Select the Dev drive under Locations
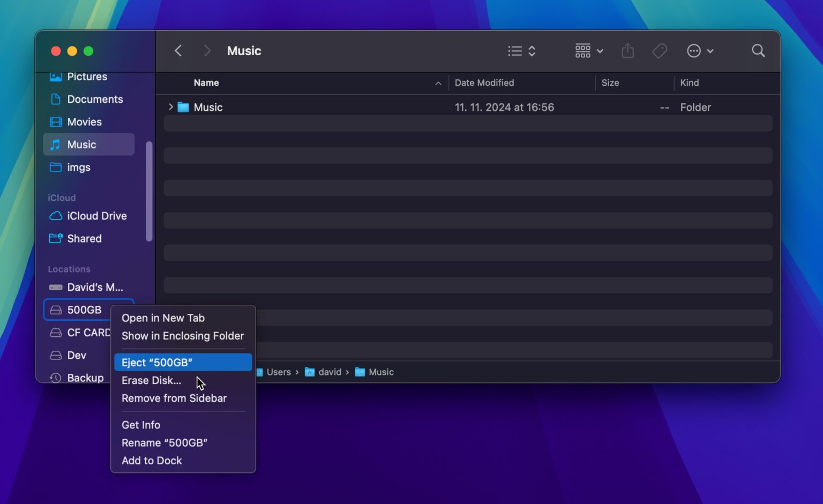 click(77, 355)
